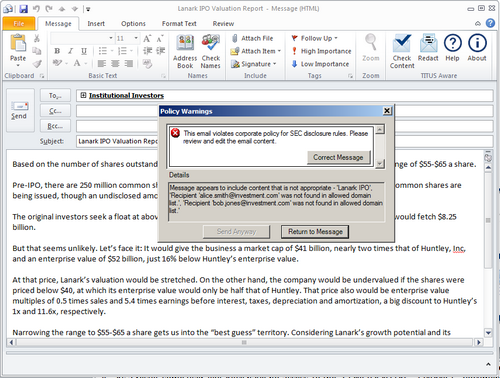
Task: Open TITUS Aware Help
Action: point(453,48)
